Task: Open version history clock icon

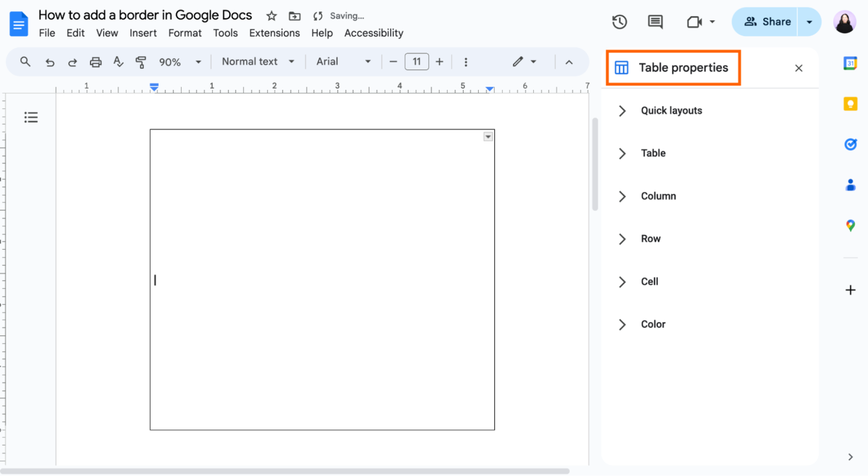Action: [619, 22]
